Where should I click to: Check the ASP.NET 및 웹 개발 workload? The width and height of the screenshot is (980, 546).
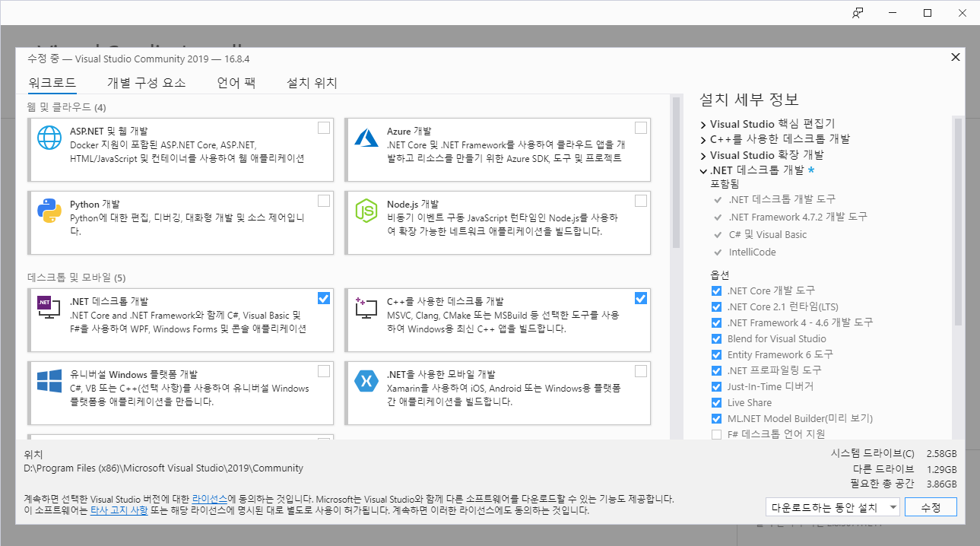324,128
